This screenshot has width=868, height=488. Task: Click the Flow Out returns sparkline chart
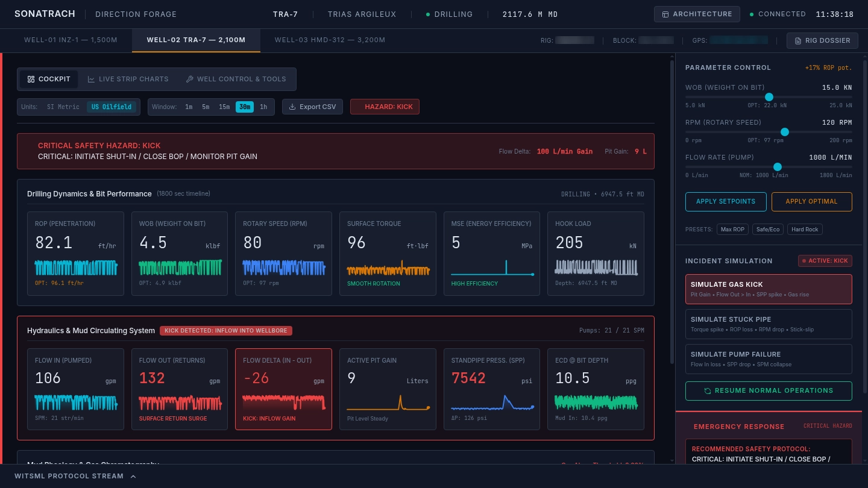[x=180, y=402]
